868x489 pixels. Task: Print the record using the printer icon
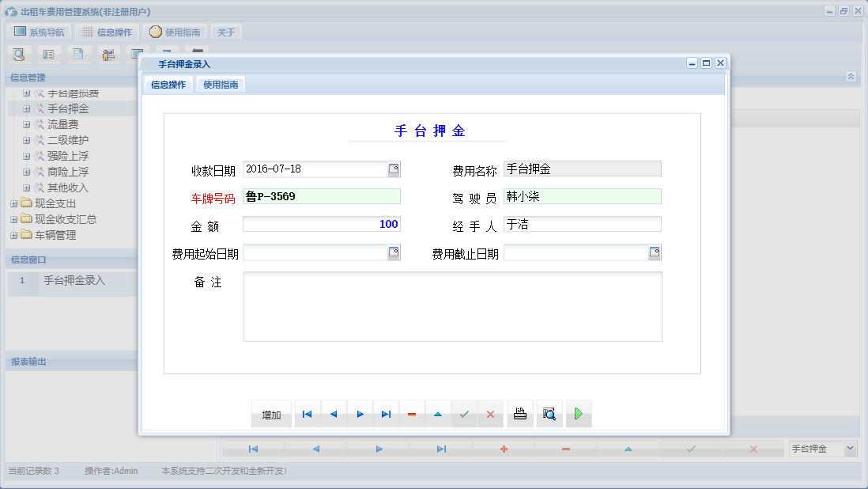coord(519,413)
